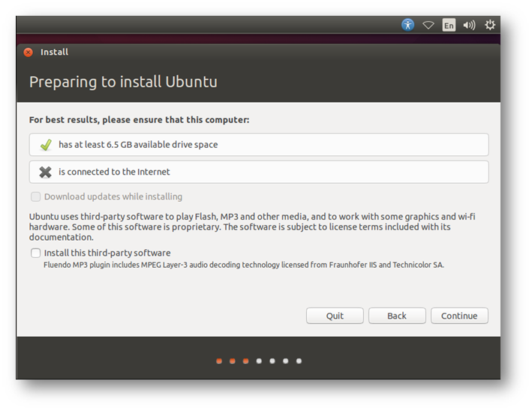Toggle Download updates while installing checkbox
Screen dimensions: 532x411
(x=35, y=196)
